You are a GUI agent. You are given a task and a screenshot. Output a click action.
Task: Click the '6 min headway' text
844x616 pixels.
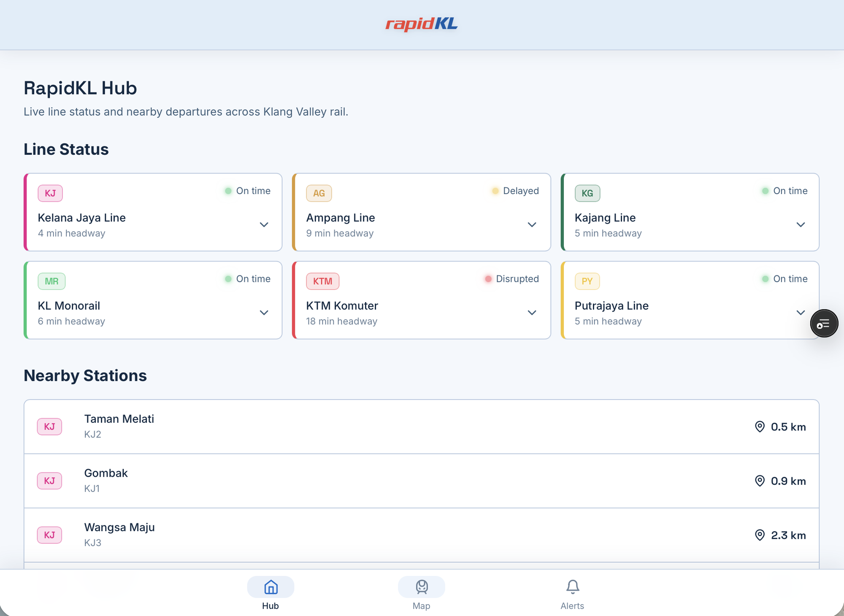(72, 321)
